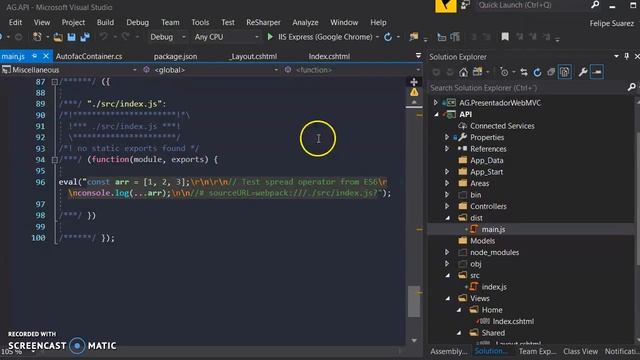Click the split editor plus icon
The image size is (640, 360).
414,82
